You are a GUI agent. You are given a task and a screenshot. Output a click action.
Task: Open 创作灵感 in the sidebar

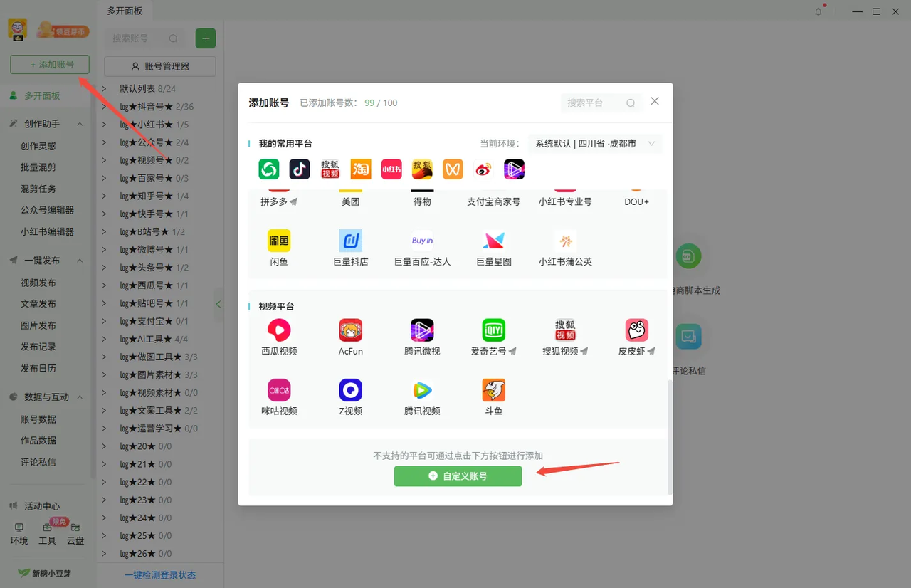point(38,146)
